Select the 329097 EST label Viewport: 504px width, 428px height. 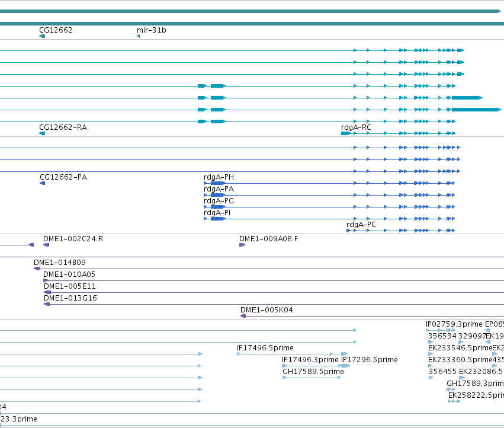point(473,336)
